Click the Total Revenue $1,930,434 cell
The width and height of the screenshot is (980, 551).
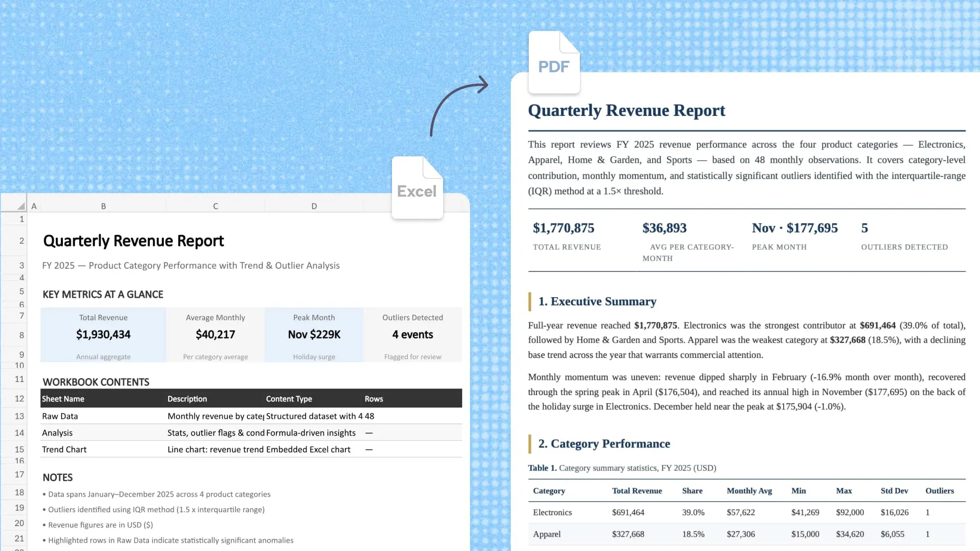(x=103, y=335)
